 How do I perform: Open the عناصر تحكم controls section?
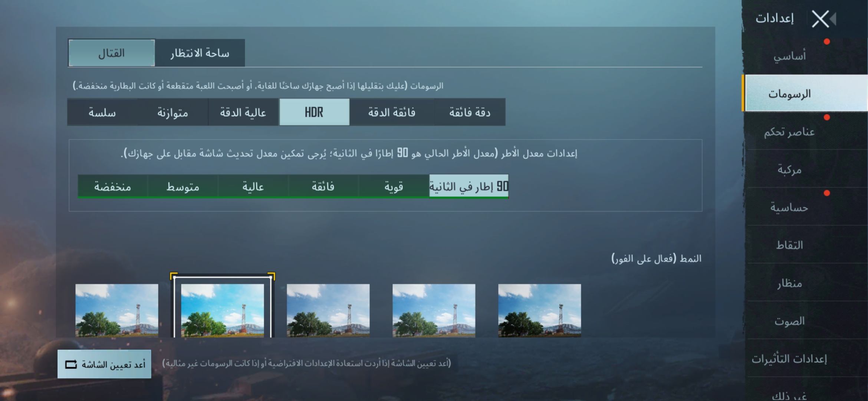click(x=789, y=131)
